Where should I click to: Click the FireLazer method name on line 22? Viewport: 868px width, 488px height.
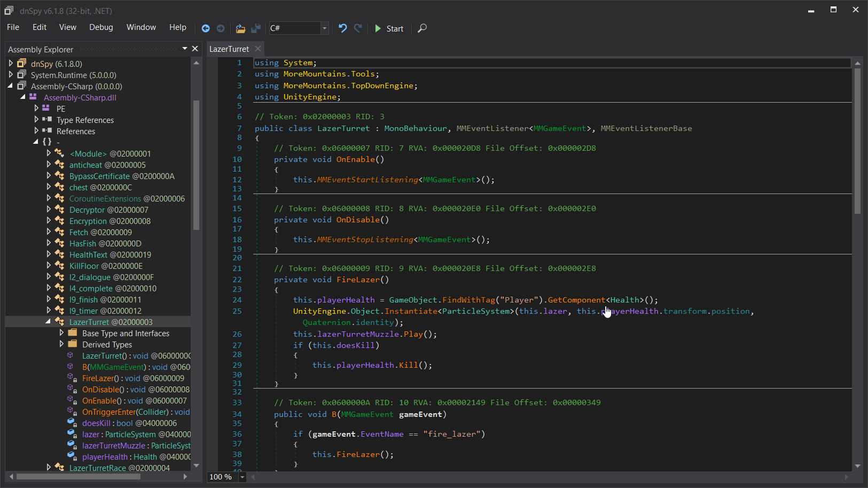coord(358,280)
